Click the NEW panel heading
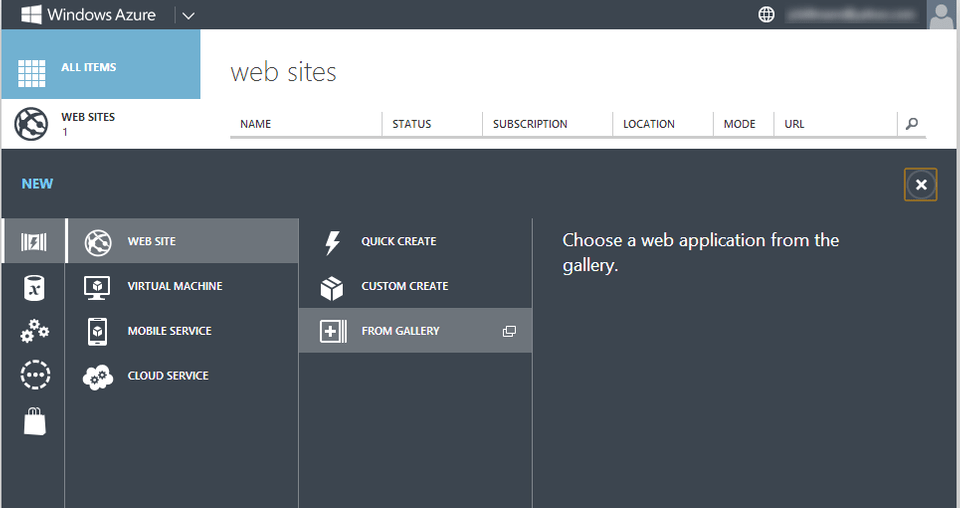 (x=37, y=184)
